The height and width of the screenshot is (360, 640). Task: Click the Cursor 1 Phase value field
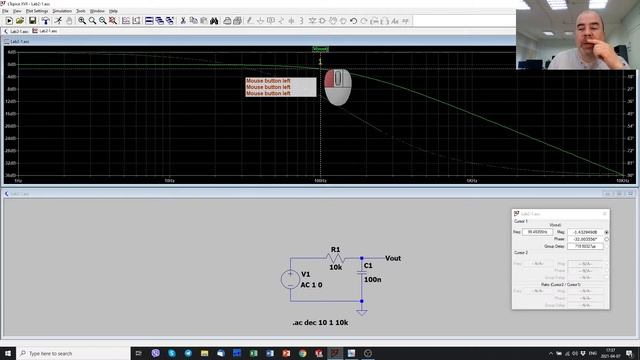point(585,239)
